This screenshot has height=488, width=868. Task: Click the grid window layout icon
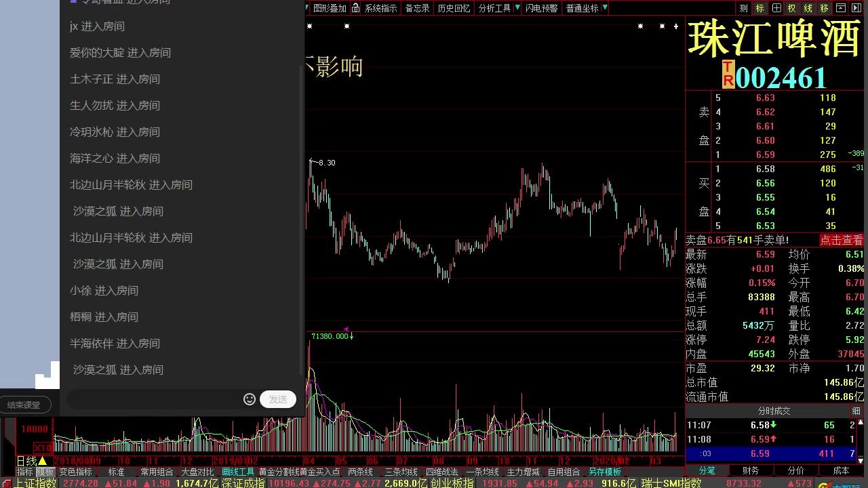(776, 8)
